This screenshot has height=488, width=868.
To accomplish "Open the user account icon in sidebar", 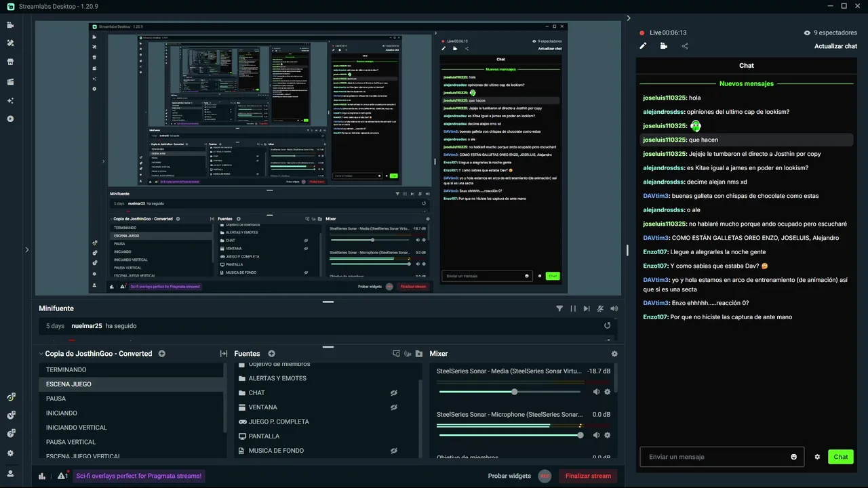I will 10,474.
